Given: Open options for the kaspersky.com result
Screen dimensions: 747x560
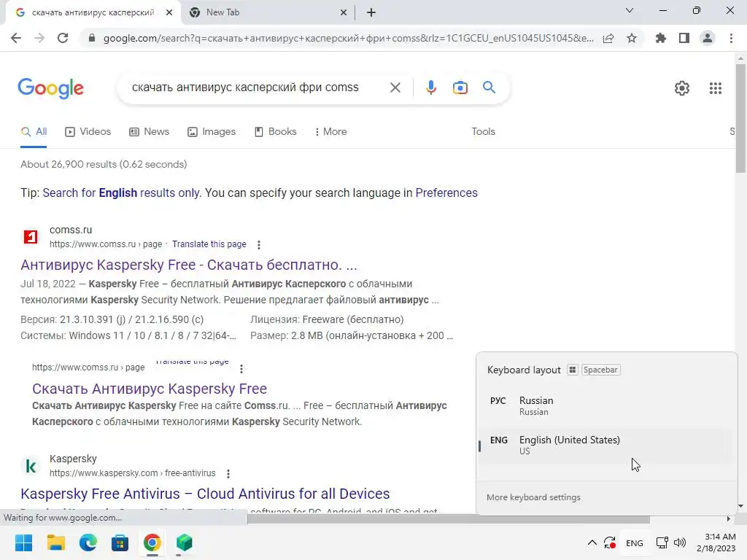Looking at the screenshot, I should [228, 474].
